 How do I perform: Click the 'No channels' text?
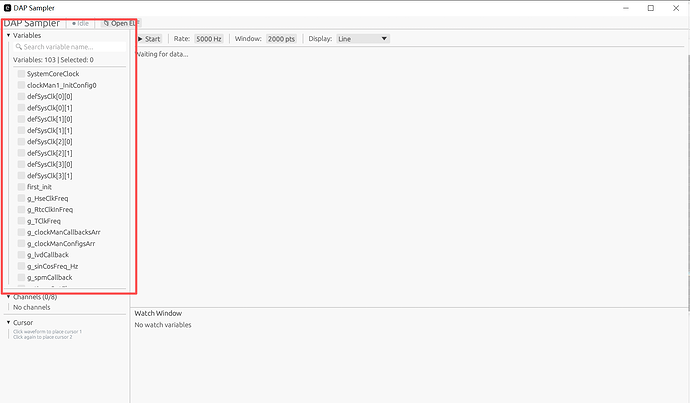[32, 307]
